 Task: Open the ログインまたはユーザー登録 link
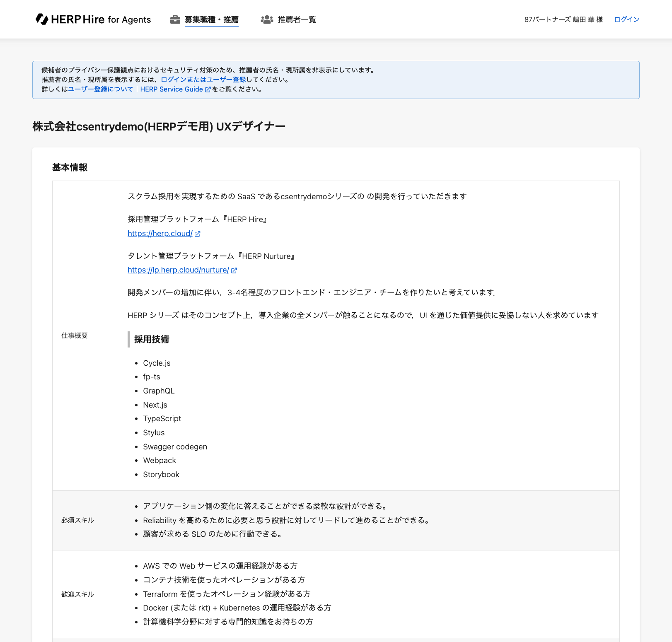pyautogui.click(x=203, y=80)
